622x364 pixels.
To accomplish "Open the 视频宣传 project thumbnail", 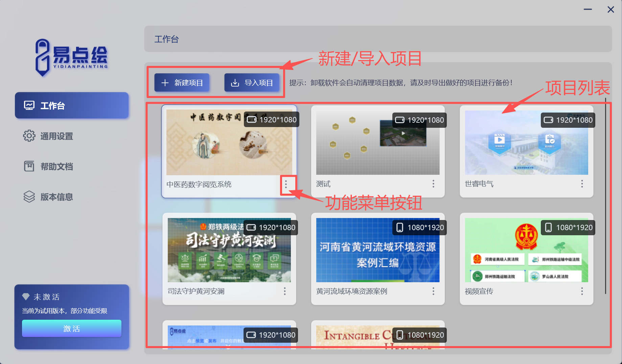I will 527,250.
